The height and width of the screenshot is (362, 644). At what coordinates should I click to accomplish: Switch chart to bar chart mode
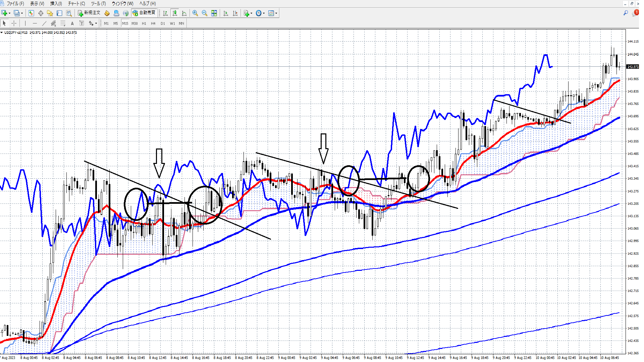click(x=165, y=13)
